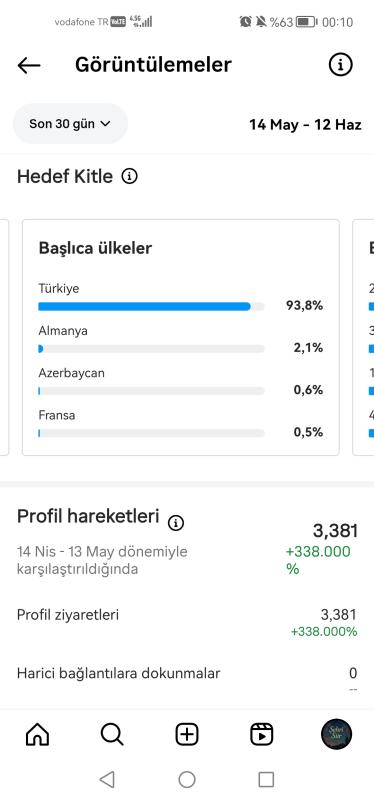
Task: Open the Search magnifier icon
Action: (x=112, y=735)
